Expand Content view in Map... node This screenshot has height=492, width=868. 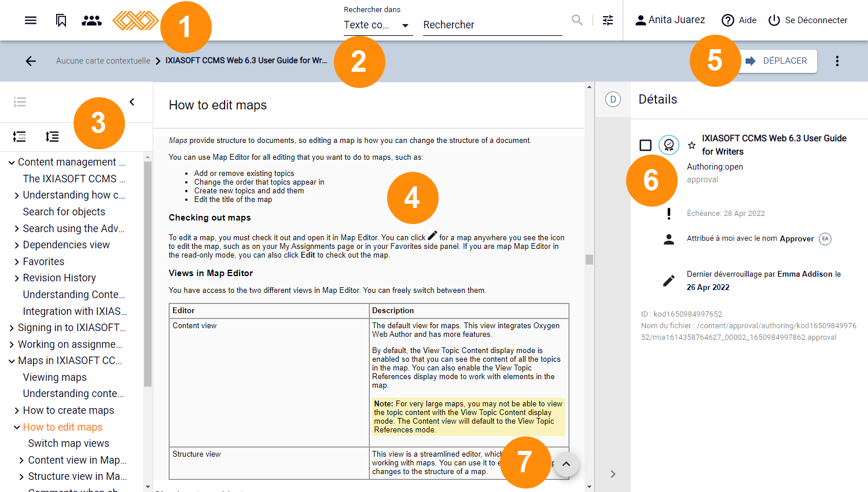point(22,461)
